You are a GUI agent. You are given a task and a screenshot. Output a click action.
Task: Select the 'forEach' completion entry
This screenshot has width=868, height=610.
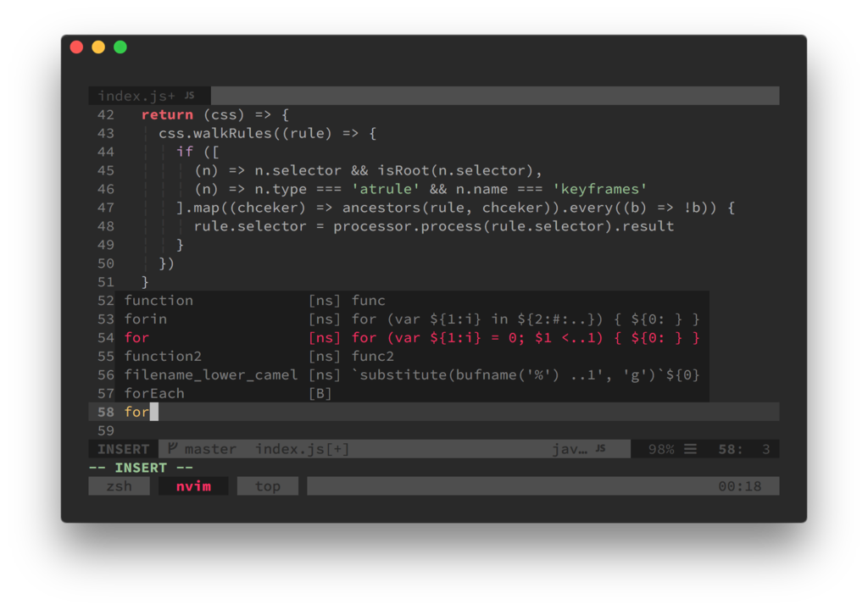412,393
